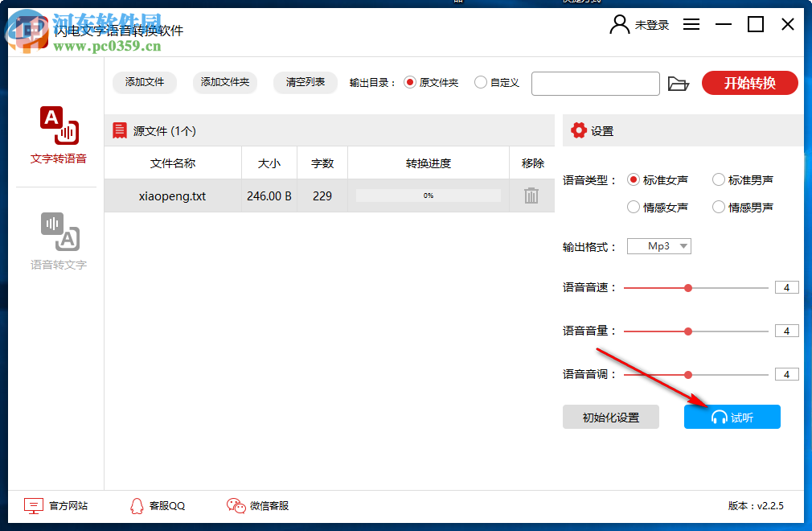This screenshot has height=531, width=812.
Task: Start conversion with 开始转换
Action: (750, 83)
